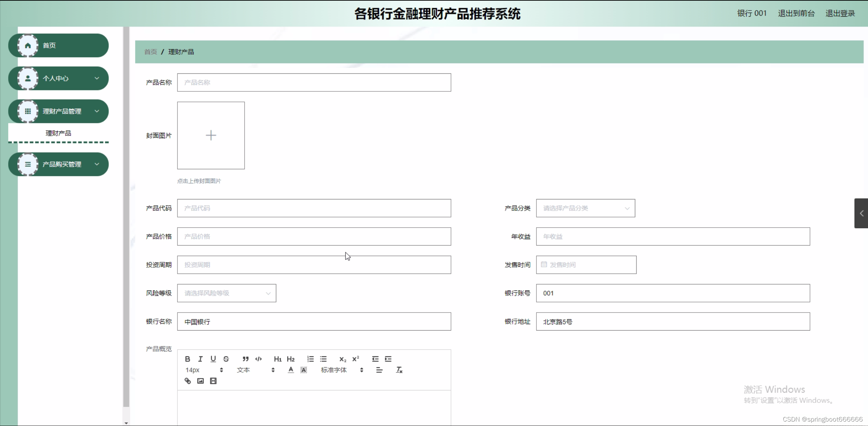The height and width of the screenshot is (426, 868).
Task: Insert code block in editor
Action: click(x=259, y=359)
